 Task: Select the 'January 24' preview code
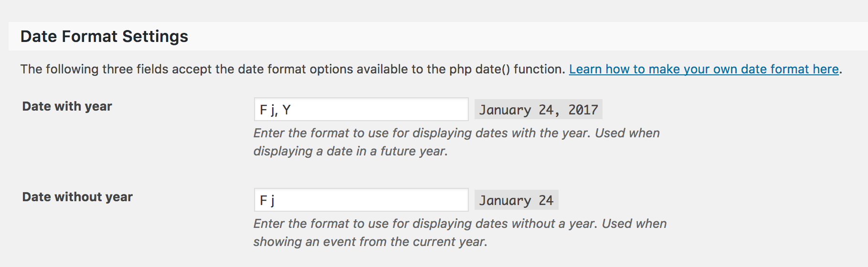(516, 200)
